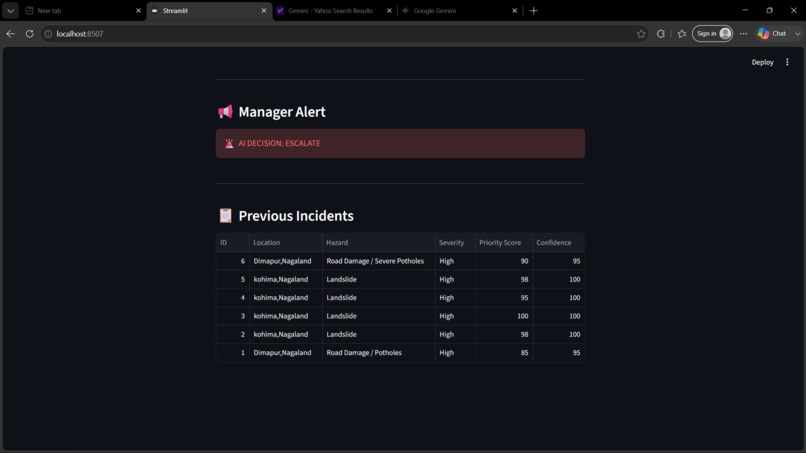This screenshot has width=806, height=453.
Task: Select priority score 90 cell
Action: [504, 261]
